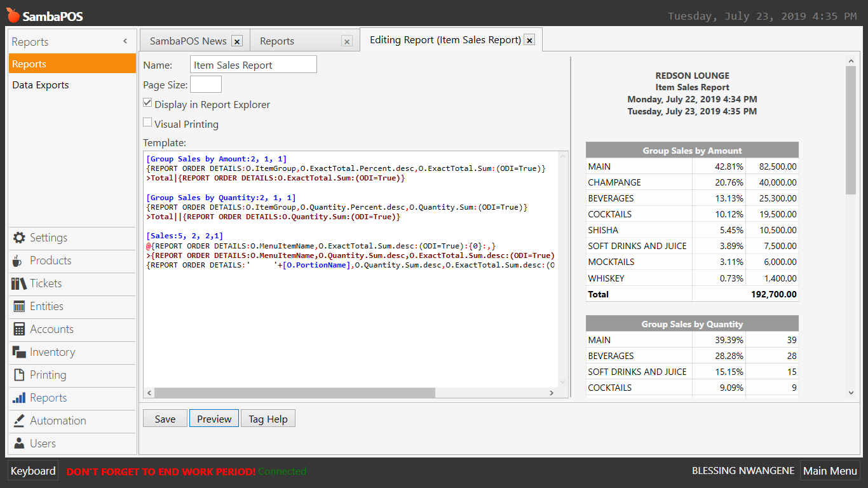
Task: Click the Entities table icon
Action: (x=19, y=306)
